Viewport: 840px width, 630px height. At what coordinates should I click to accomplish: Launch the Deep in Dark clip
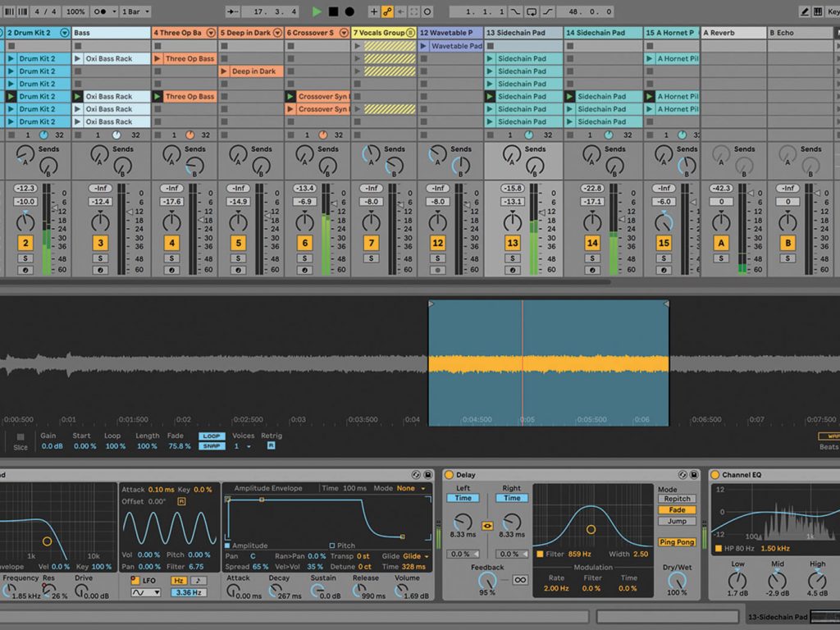pos(226,71)
